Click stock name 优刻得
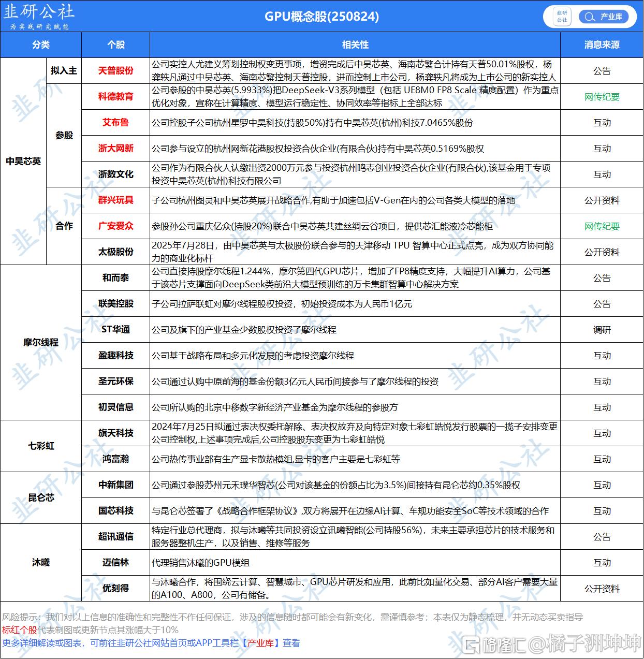Screen dimensions: 644x659 tap(116, 588)
